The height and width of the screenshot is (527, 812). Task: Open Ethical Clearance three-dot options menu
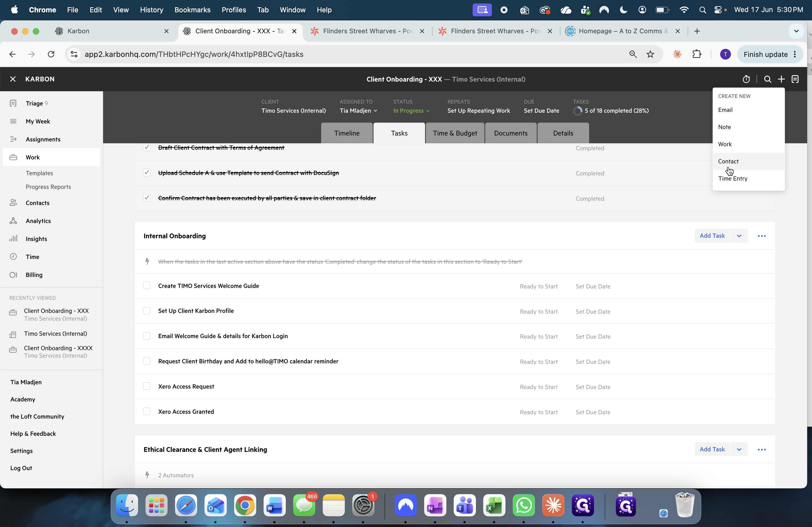[x=762, y=450]
